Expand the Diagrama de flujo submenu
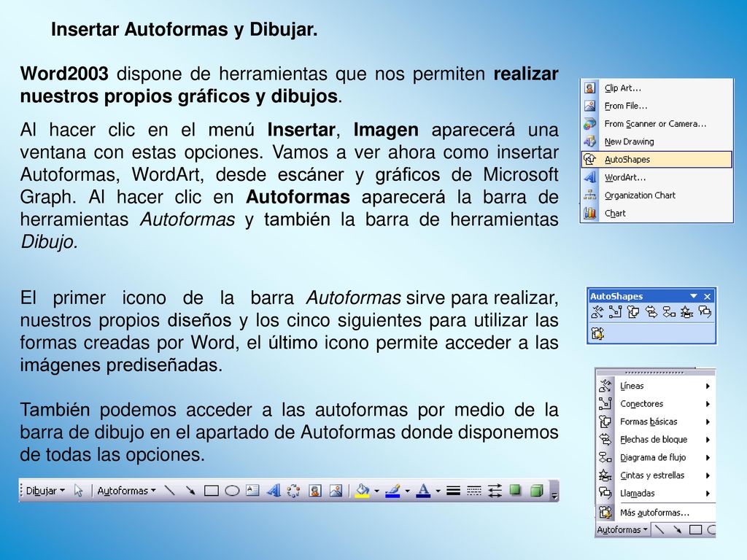 tap(656, 458)
